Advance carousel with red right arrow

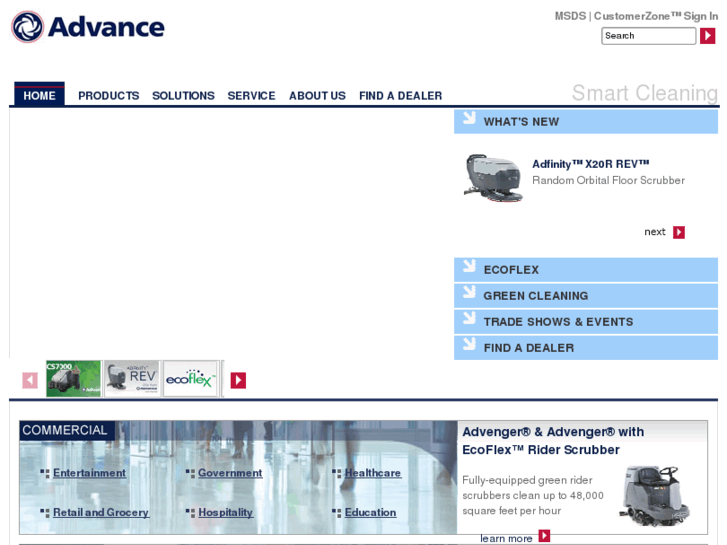tap(238, 380)
